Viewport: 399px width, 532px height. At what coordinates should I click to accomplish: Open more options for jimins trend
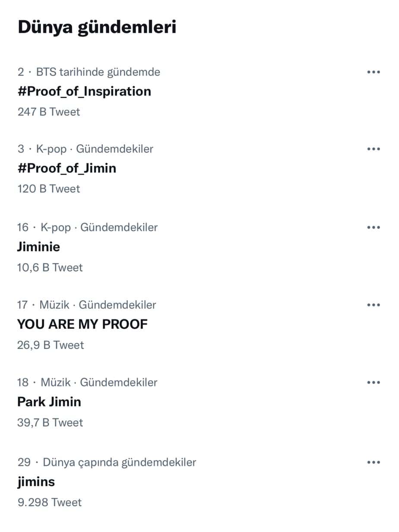(373, 462)
